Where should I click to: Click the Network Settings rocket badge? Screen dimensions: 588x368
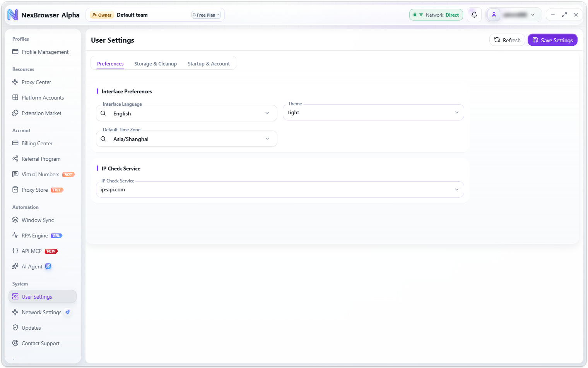click(x=68, y=312)
